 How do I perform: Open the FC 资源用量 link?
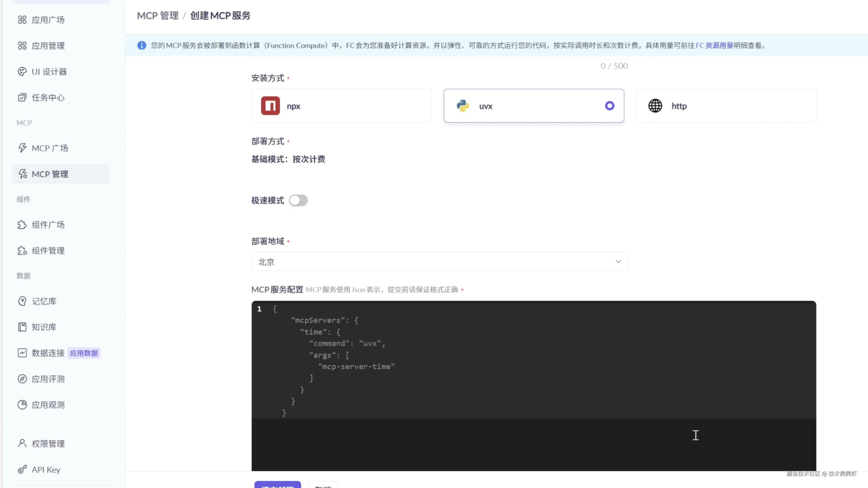(714, 45)
